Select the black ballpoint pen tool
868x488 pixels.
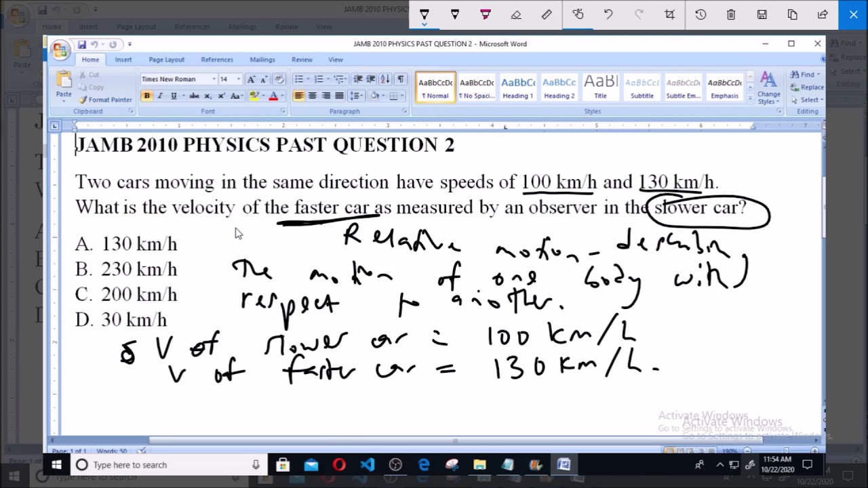point(425,14)
